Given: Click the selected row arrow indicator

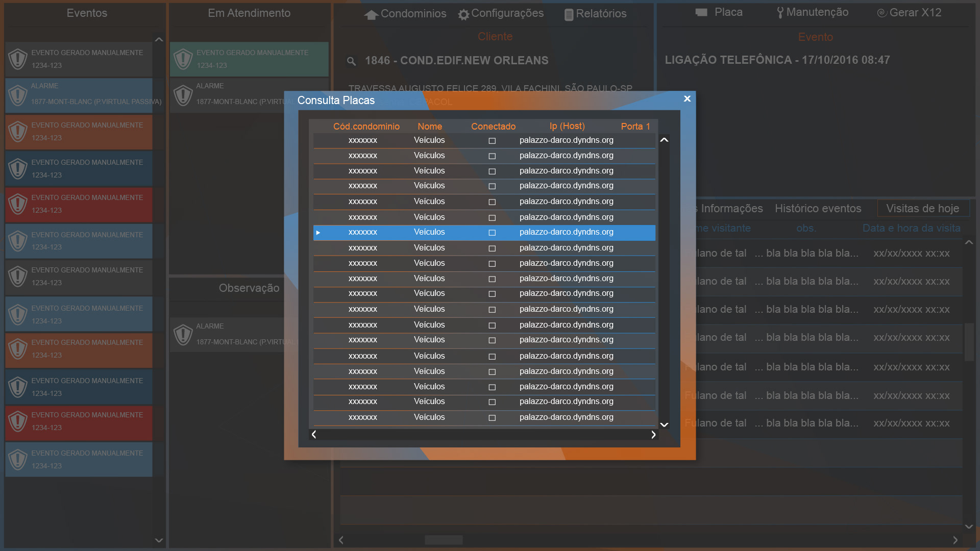Looking at the screenshot, I should (318, 233).
